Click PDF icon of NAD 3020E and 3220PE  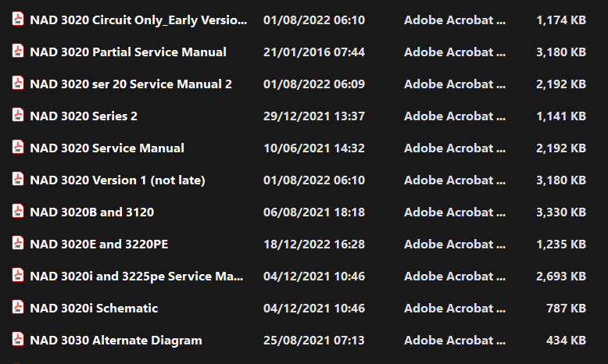pyautogui.click(x=18, y=244)
